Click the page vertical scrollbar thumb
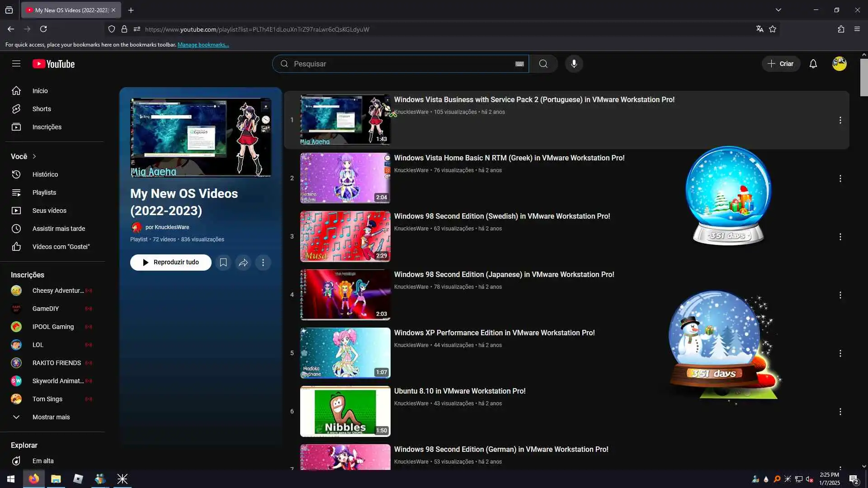The image size is (868, 488). (864, 77)
